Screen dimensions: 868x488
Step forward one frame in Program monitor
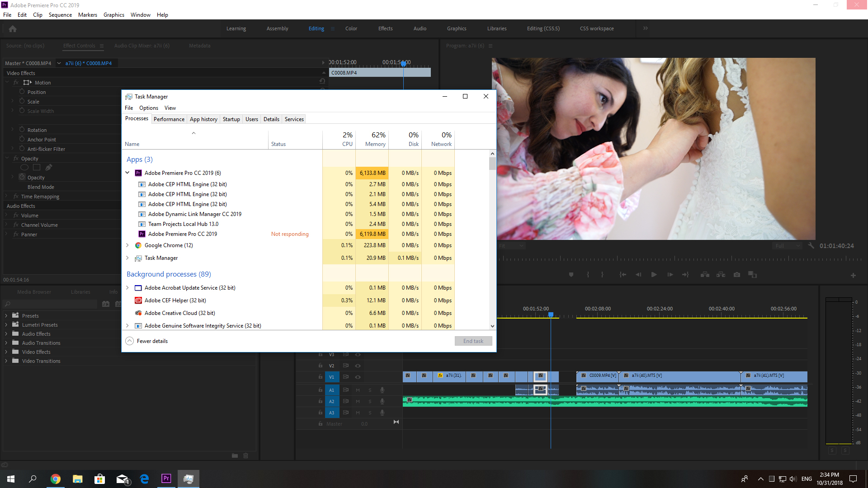[x=670, y=275]
